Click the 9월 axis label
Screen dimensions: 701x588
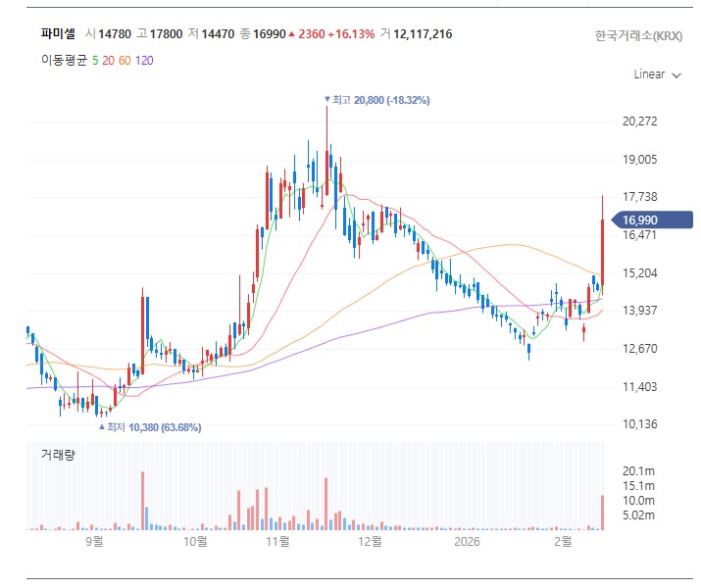[x=94, y=541]
